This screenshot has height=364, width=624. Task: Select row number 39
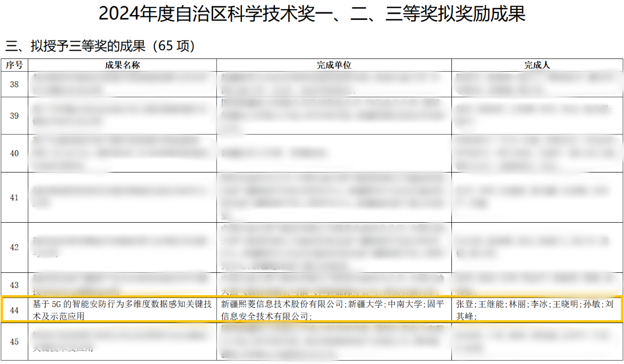[x=15, y=116]
